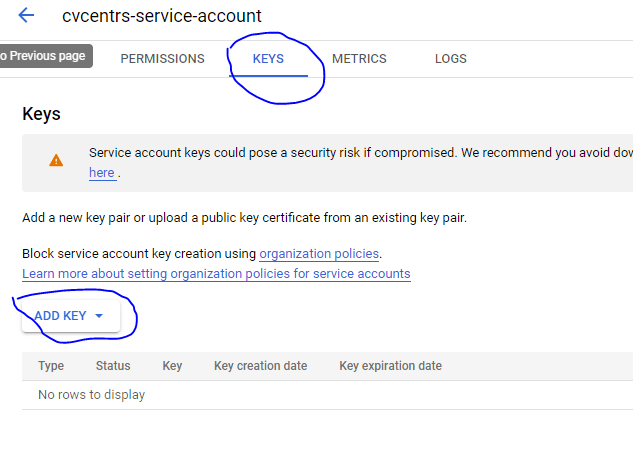Click the Add Key dropdown arrow

99,316
